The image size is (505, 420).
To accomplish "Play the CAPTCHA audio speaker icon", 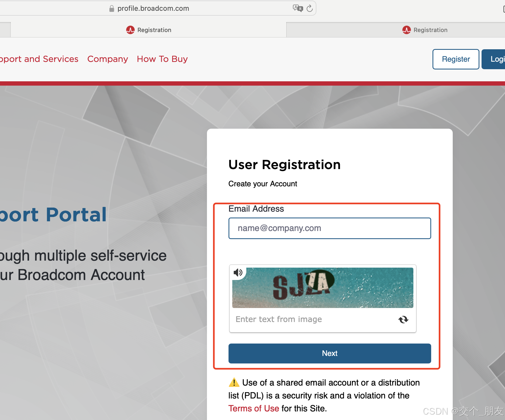I will (x=238, y=273).
